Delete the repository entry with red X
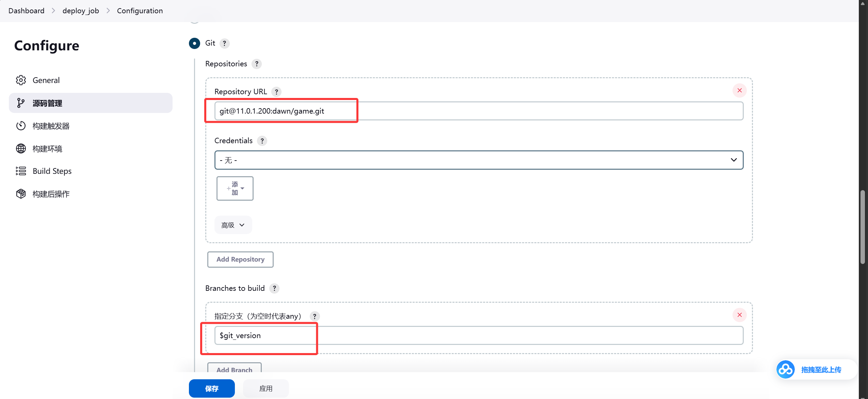This screenshot has height=399, width=868. [x=740, y=90]
